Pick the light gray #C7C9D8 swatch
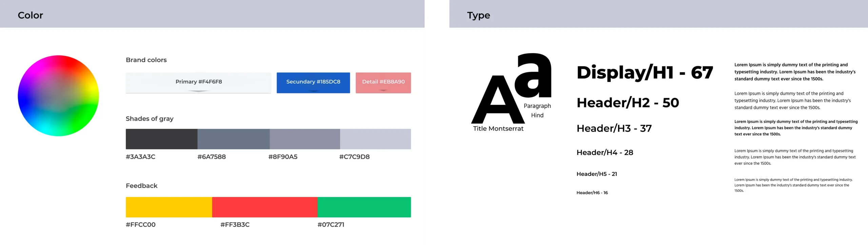 [x=375, y=139]
